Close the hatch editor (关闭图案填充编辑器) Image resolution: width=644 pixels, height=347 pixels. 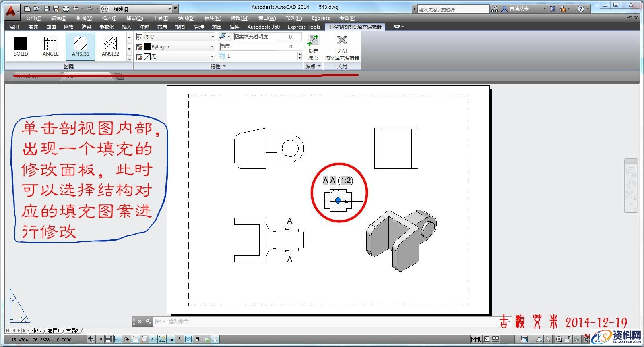[x=342, y=47]
